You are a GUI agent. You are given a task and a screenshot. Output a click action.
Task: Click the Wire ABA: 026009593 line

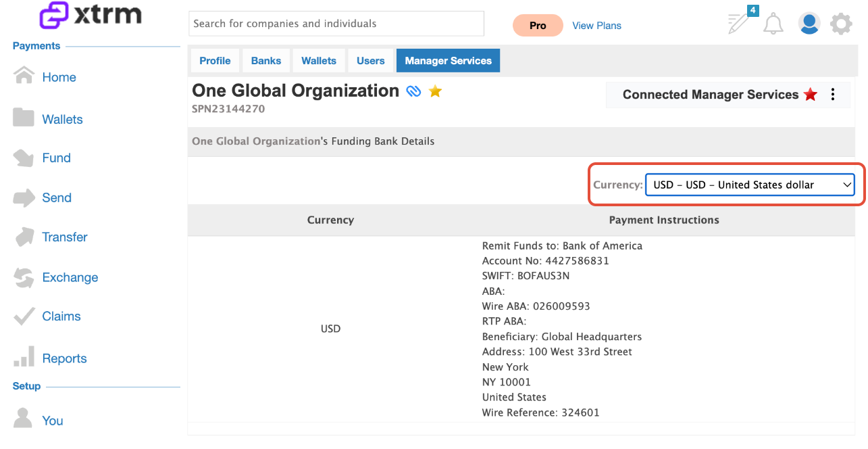coord(536,306)
